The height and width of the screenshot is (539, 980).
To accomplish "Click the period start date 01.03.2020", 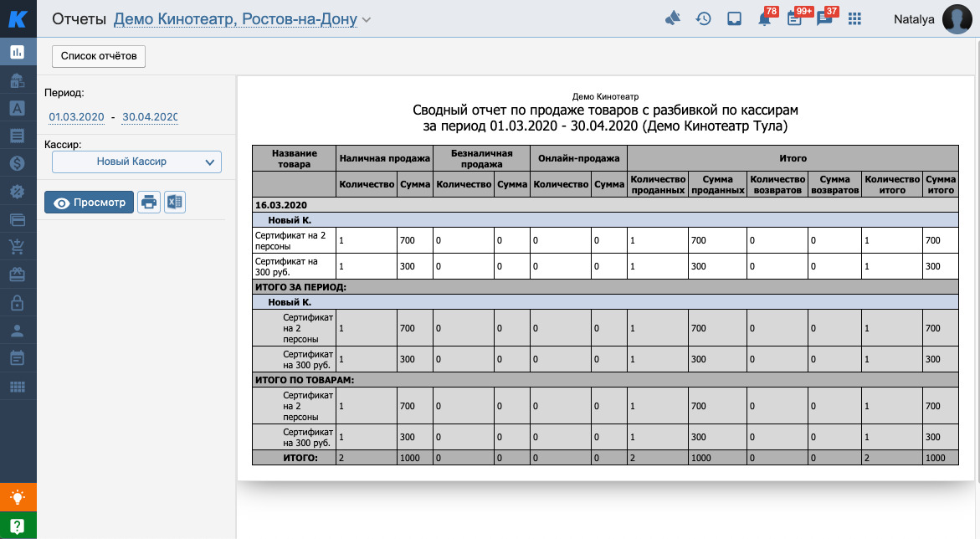I will point(76,117).
